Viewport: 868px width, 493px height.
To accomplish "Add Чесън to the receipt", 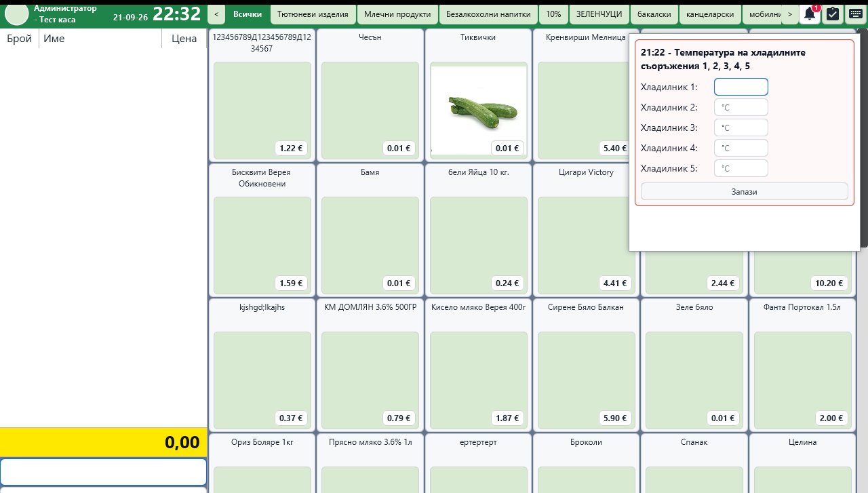I will pyautogui.click(x=370, y=95).
